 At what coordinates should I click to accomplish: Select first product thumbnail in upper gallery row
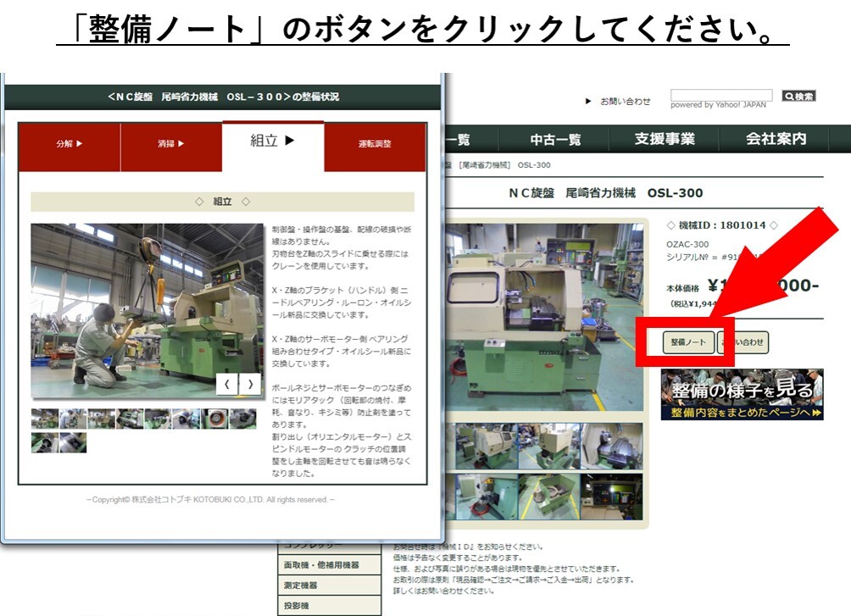486,447
